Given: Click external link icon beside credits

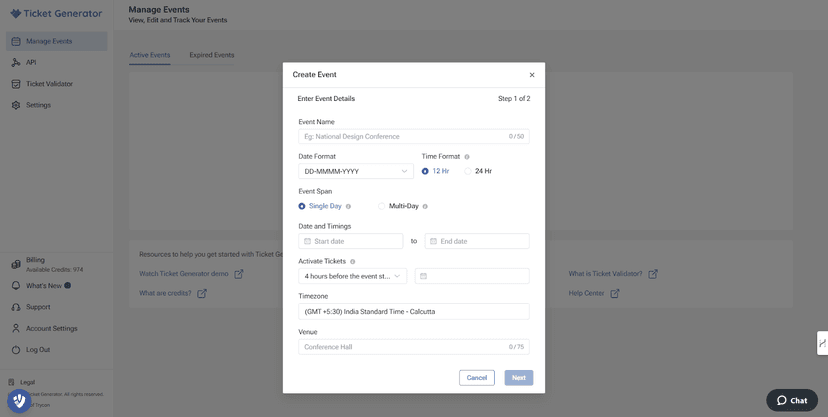Looking at the screenshot, I should coord(202,293).
